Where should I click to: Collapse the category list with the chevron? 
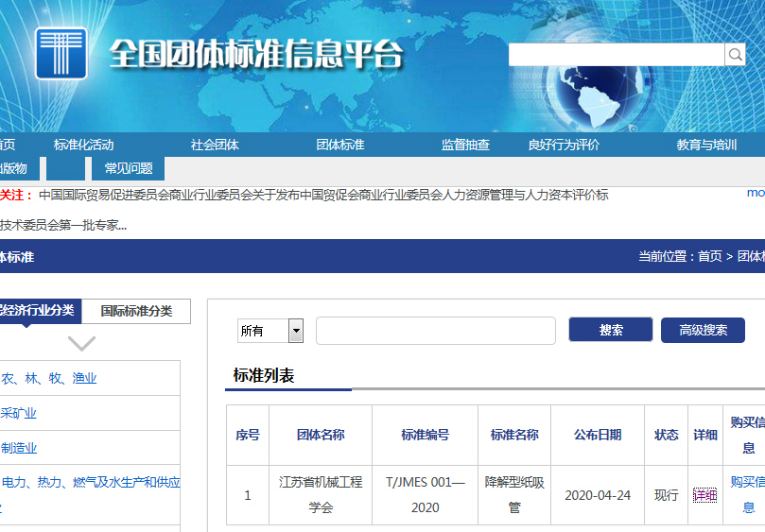tap(81, 343)
